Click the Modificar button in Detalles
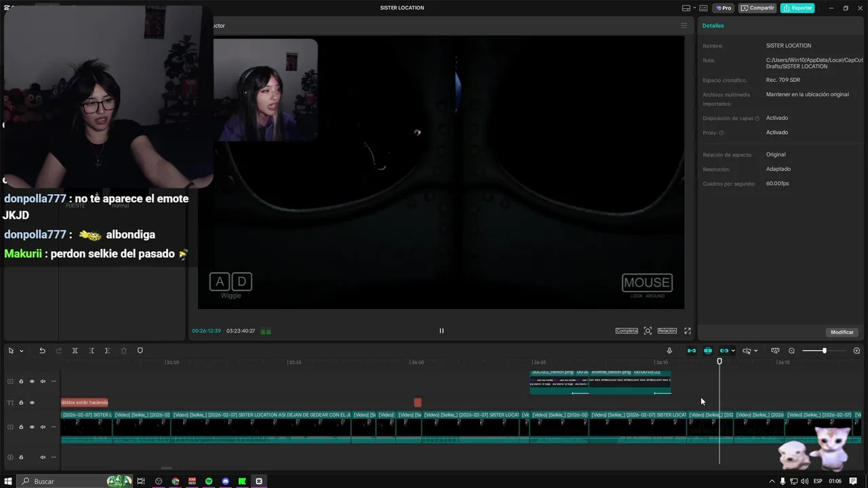This screenshot has width=868, height=488. (x=842, y=332)
